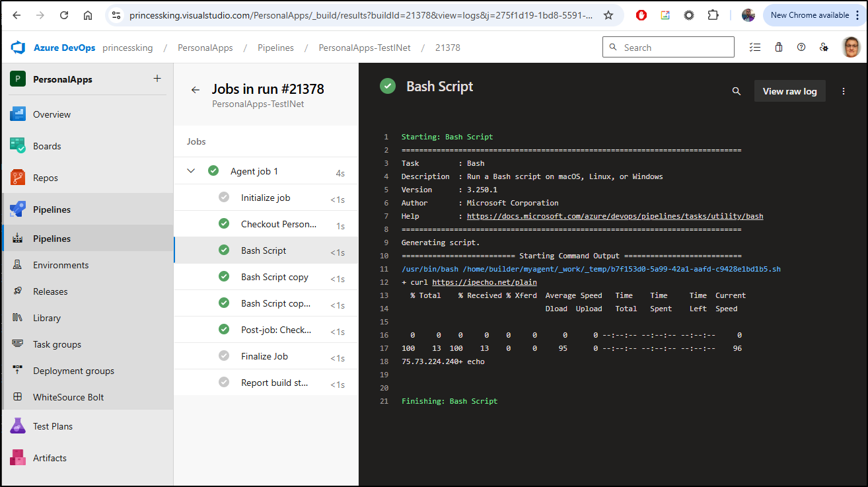This screenshot has height=487, width=868.
Task: Click the Generating script. log line
Action: pyautogui.click(x=441, y=243)
